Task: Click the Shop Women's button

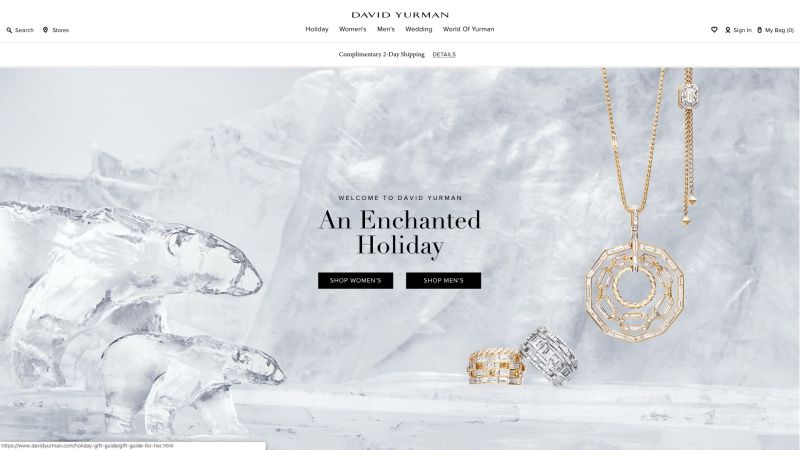Action: coord(356,281)
